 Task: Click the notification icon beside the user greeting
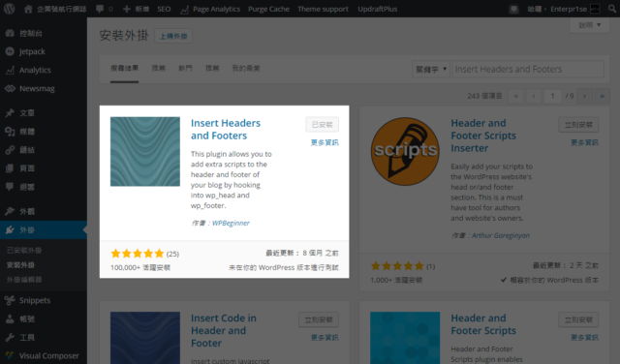[x=513, y=9]
